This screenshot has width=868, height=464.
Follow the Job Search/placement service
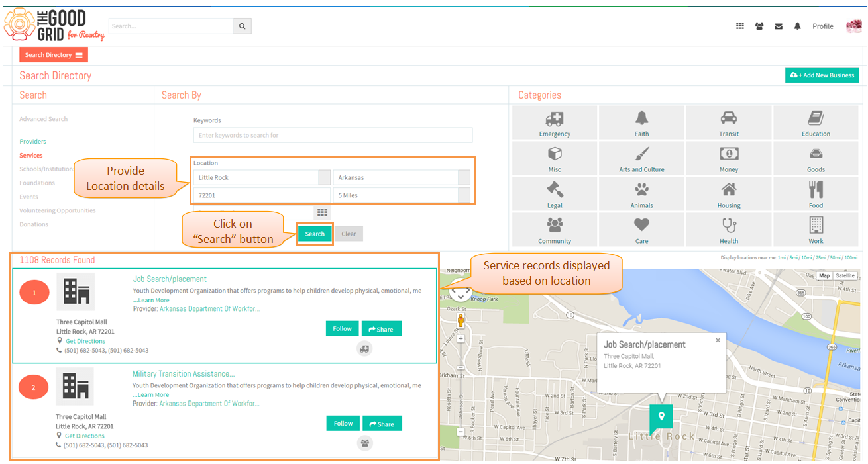pyautogui.click(x=342, y=328)
